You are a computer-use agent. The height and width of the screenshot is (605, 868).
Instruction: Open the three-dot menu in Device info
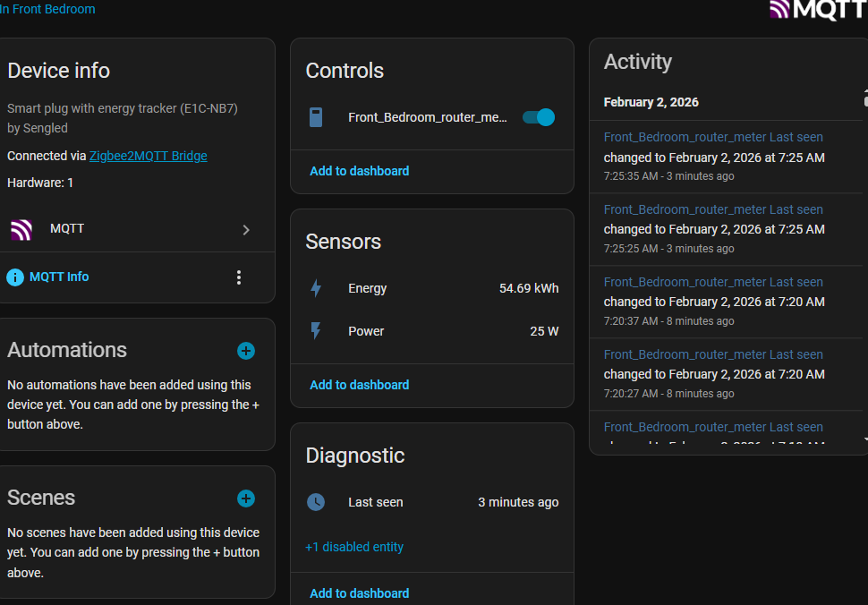click(239, 277)
